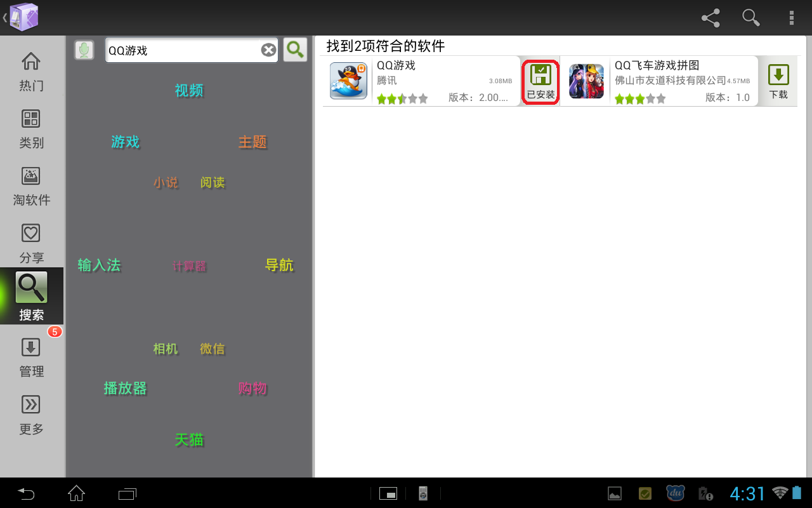The height and width of the screenshot is (508, 812).
Task: Open the 淘软件 tab
Action: (32, 186)
